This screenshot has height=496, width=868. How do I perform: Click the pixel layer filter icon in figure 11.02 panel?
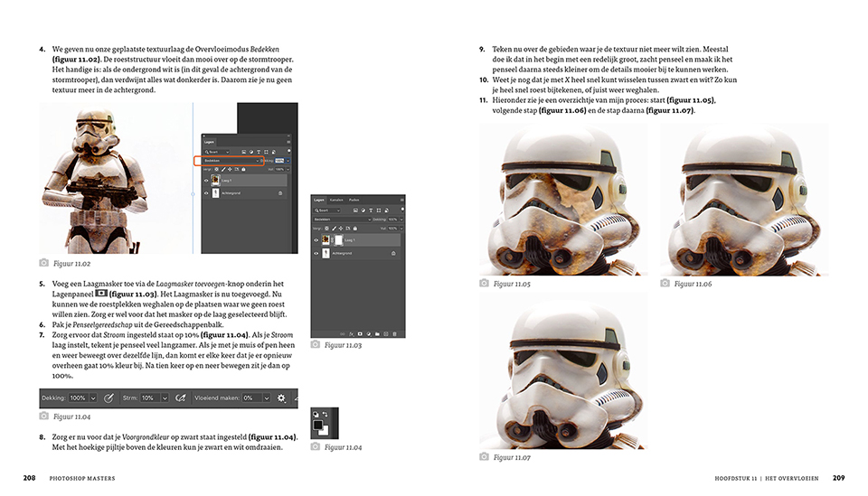[243, 152]
